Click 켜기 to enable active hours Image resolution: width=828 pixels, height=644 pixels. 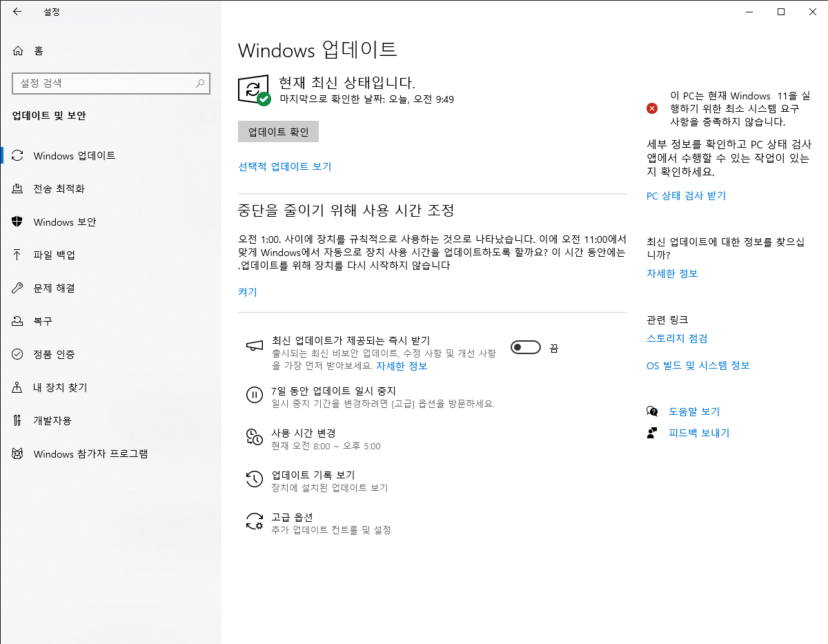pyautogui.click(x=248, y=292)
